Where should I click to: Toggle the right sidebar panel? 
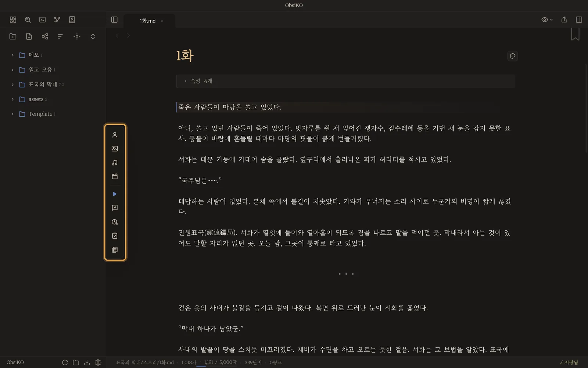[x=579, y=20]
